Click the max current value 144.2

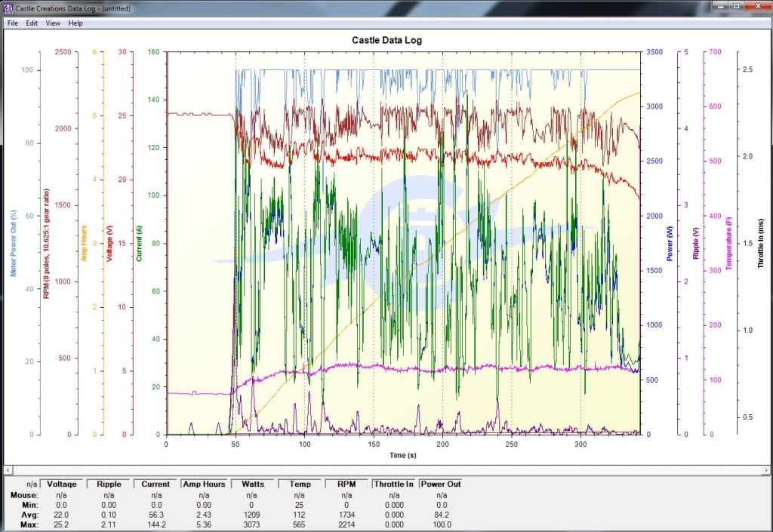click(x=156, y=524)
